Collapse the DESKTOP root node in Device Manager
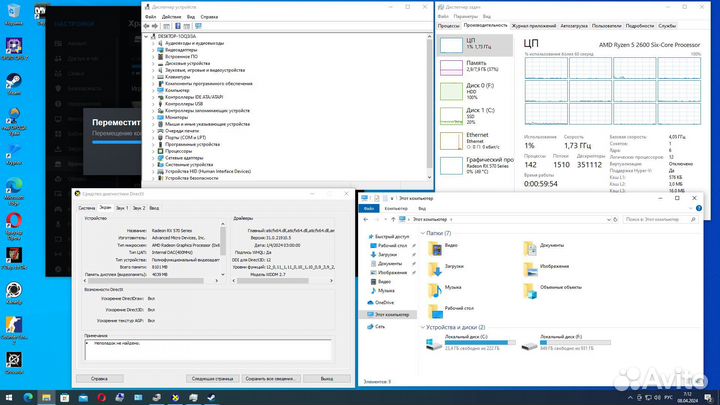 coord(146,36)
